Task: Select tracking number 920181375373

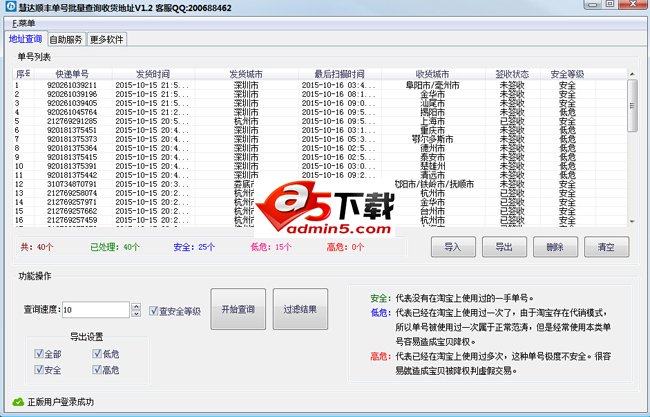Action: pyautogui.click(x=72, y=139)
